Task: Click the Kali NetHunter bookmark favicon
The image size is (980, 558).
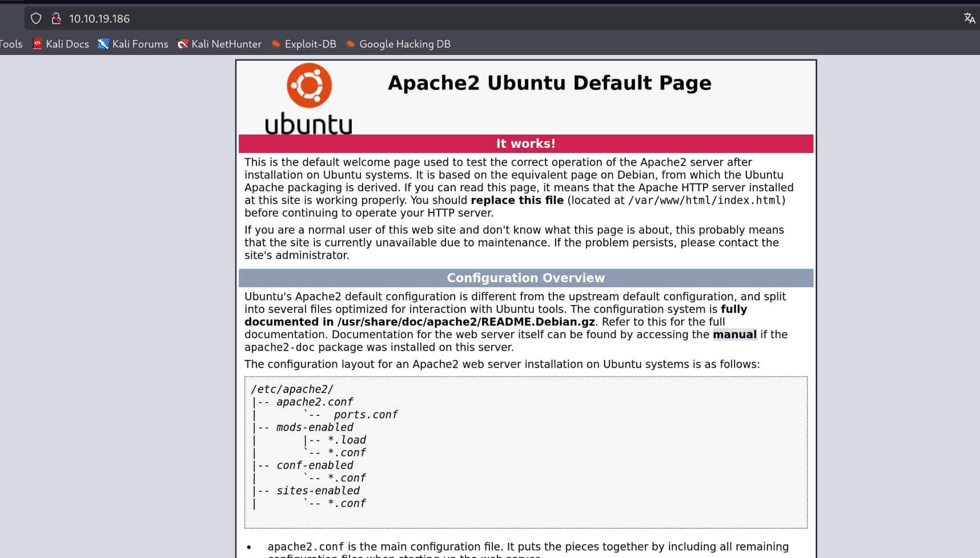Action: point(183,44)
